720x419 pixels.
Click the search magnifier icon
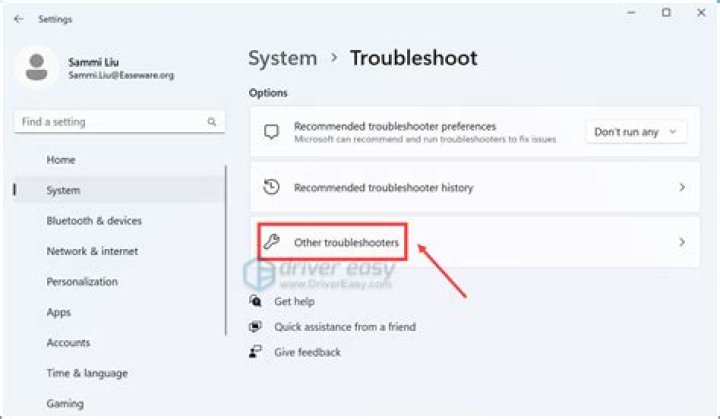coord(211,122)
